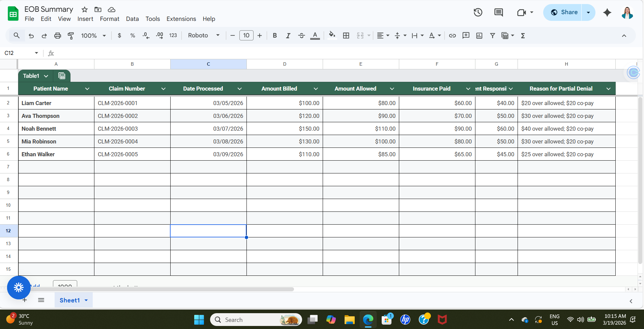Viewport: 644px width, 329px height.
Task: Open the fill color picker
Action: [x=332, y=36]
